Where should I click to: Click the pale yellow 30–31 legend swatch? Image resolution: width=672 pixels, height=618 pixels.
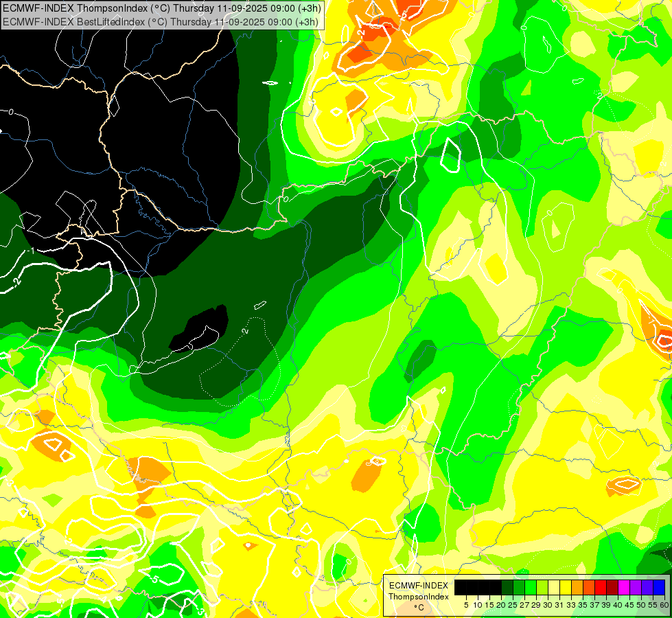click(x=554, y=588)
